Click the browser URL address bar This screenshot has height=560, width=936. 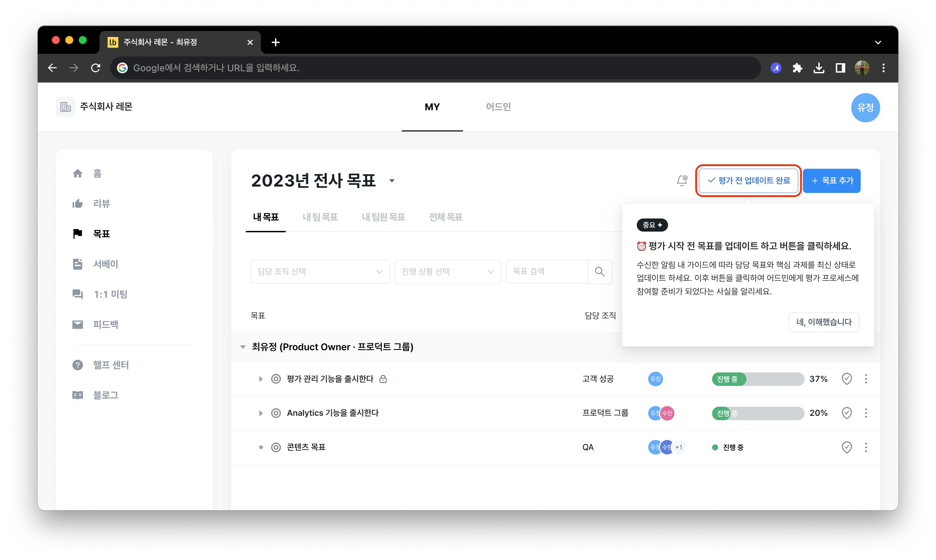point(435,68)
